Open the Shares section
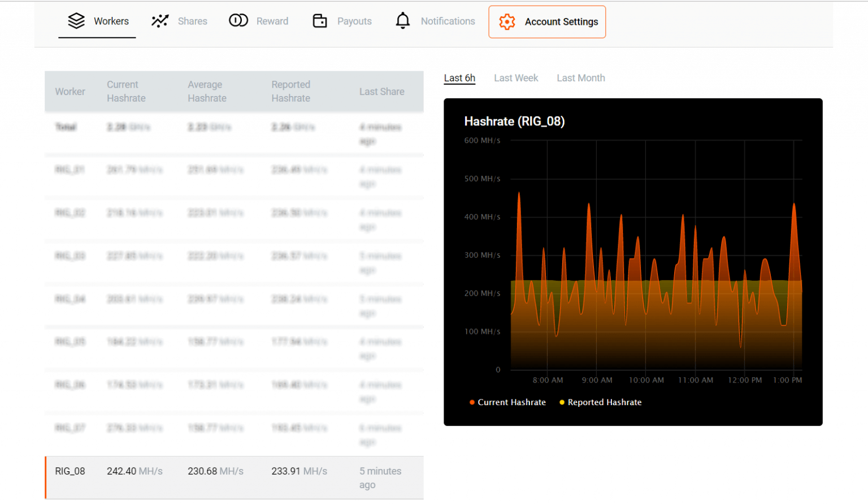 coord(192,20)
